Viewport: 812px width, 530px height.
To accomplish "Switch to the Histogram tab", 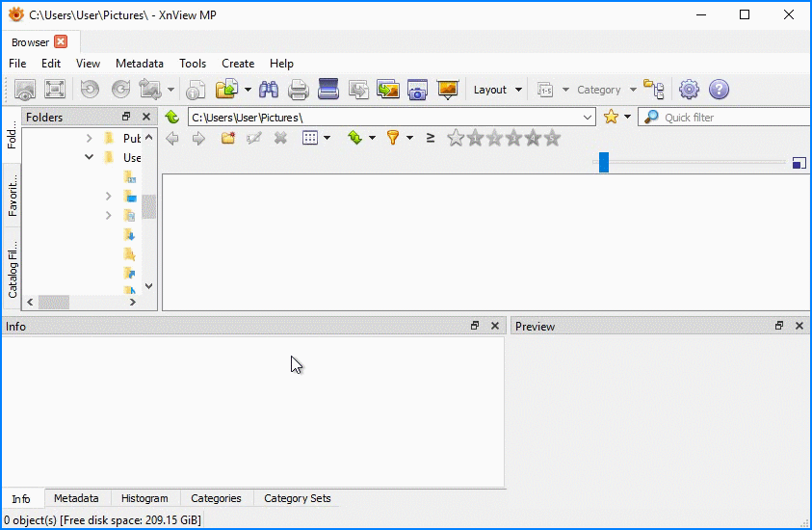I will (x=144, y=498).
